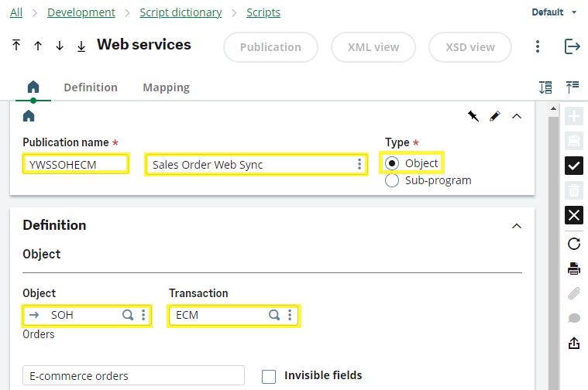
Task: Open the Default dropdown
Action: click(554, 12)
